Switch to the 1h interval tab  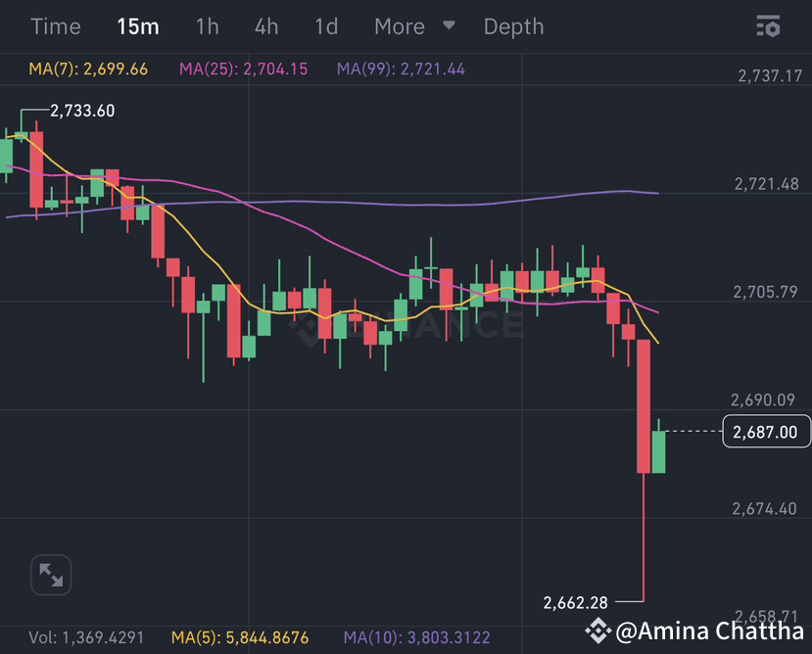pos(207,26)
